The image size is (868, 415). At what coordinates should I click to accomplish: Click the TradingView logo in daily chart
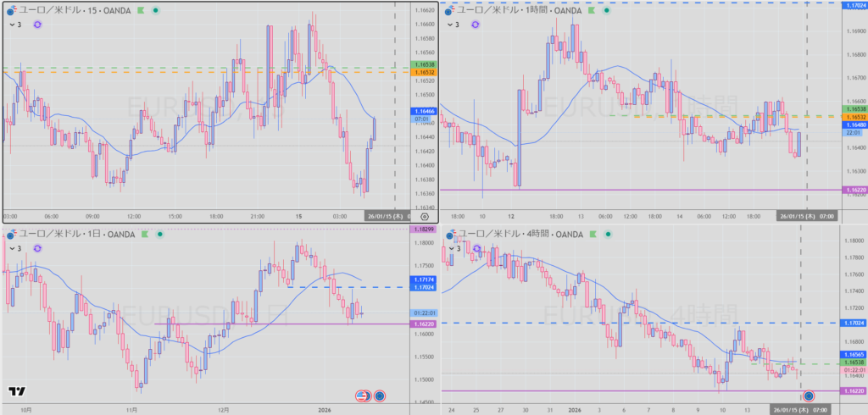[x=15, y=391]
